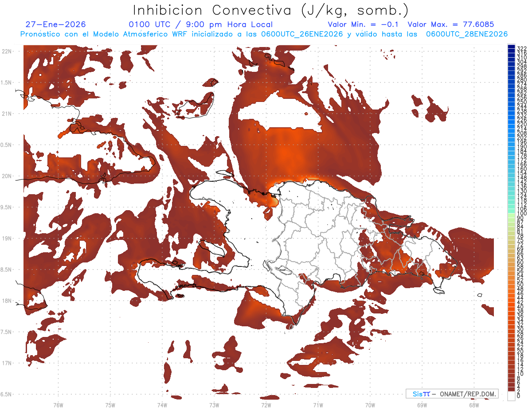Click the '71W' longitude label
The image size is (532, 411).
tap(318, 405)
